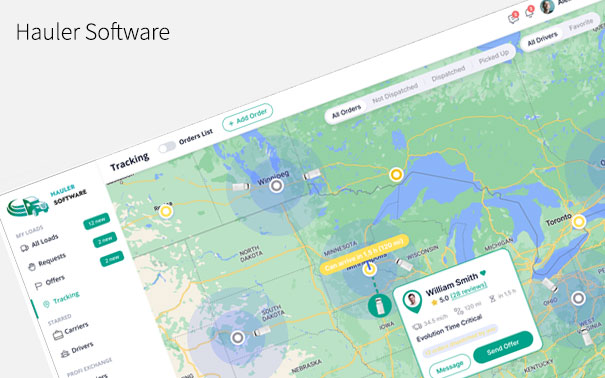Click the Tracking page heading
This screenshot has width=605, height=378.
129,162
